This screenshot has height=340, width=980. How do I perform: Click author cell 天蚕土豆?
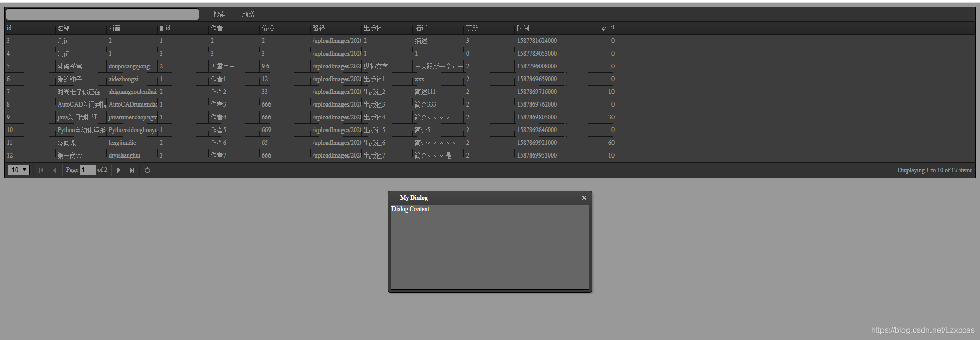[x=234, y=66]
